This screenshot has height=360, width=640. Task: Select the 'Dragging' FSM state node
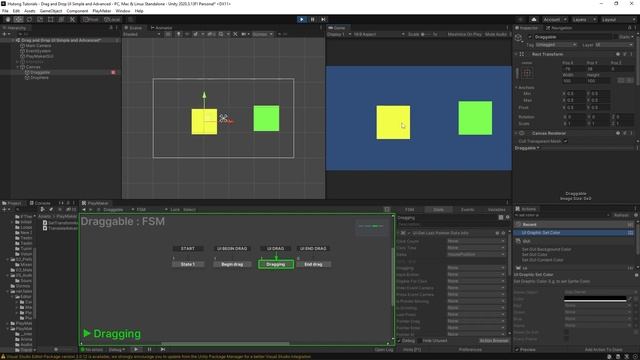pyautogui.click(x=276, y=264)
